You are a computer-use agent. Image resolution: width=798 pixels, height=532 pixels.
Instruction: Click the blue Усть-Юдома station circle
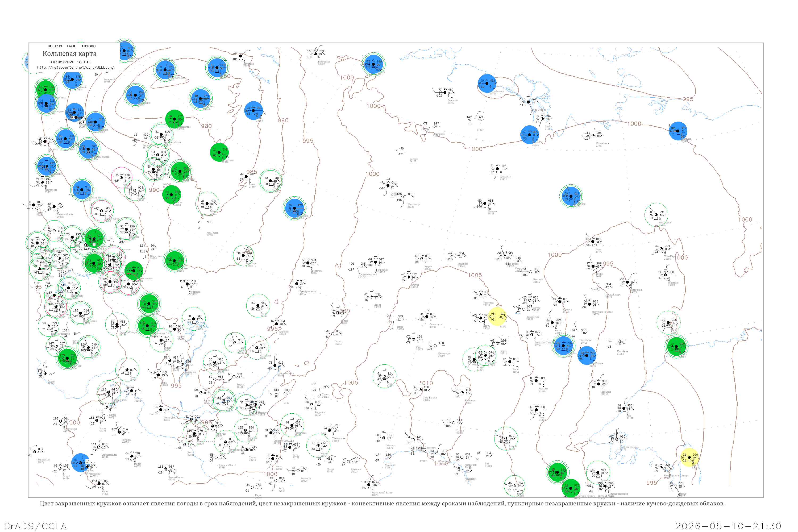coord(587,355)
